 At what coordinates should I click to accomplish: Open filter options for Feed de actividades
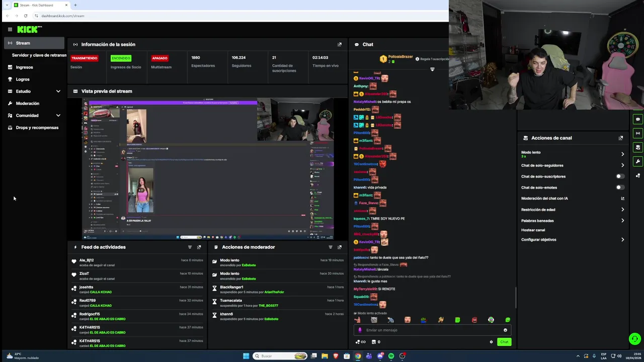[x=190, y=247]
